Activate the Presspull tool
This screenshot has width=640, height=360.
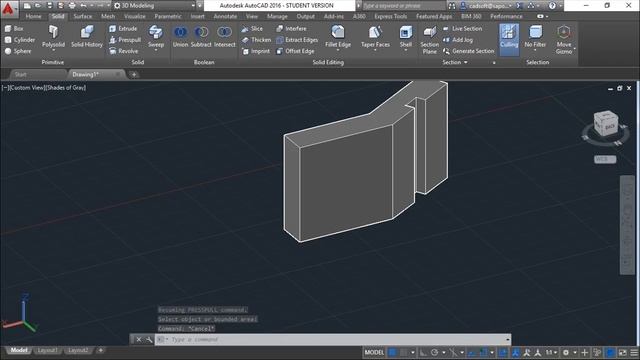[x=125, y=40]
